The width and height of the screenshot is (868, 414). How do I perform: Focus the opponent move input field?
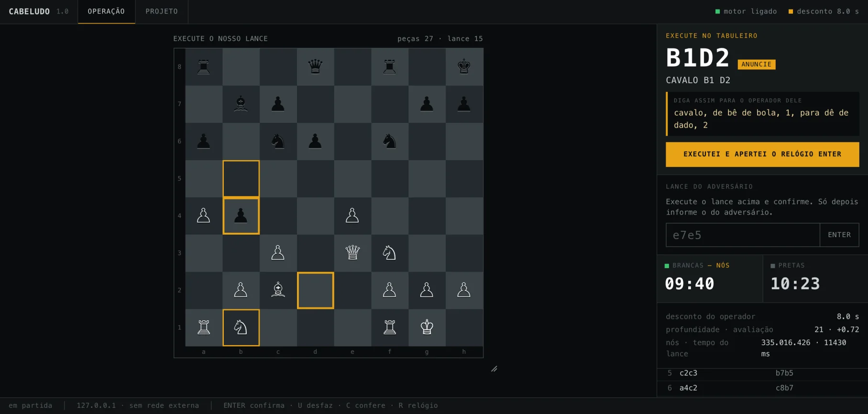click(x=743, y=235)
